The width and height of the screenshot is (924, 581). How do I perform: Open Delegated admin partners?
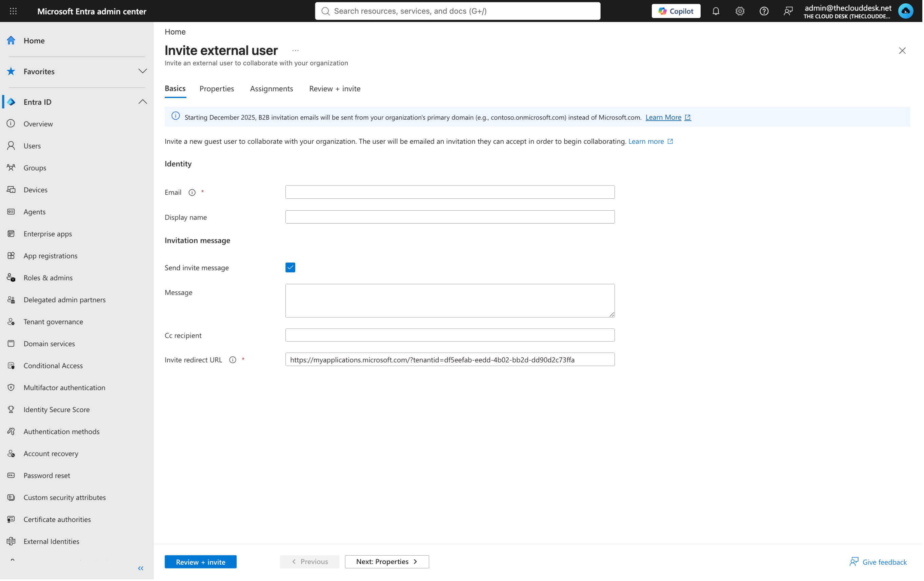(x=64, y=299)
